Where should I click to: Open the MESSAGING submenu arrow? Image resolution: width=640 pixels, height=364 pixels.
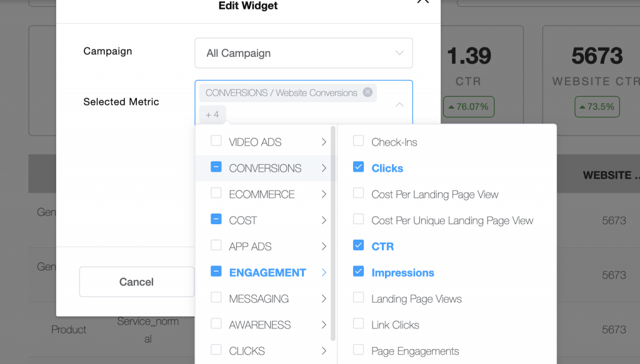[x=324, y=298]
